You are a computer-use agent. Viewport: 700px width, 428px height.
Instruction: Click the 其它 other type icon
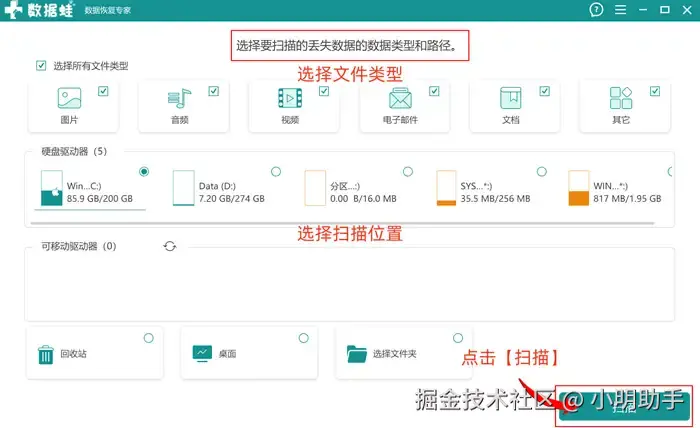(x=621, y=98)
